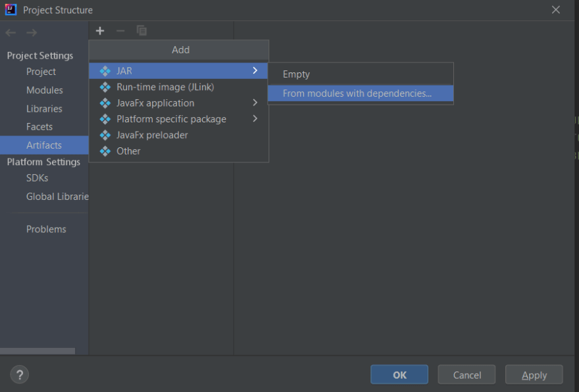The width and height of the screenshot is (579, 392).
Task: Open the Problems page
Action: (46, 230)
